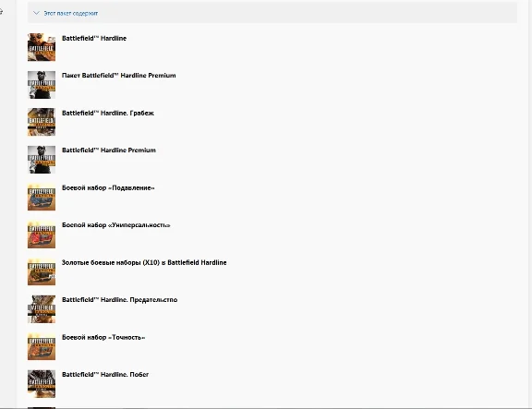
Task: Open the «Battlefield™ Hardline Premium» title link
Action: click(x=109, y=150)
